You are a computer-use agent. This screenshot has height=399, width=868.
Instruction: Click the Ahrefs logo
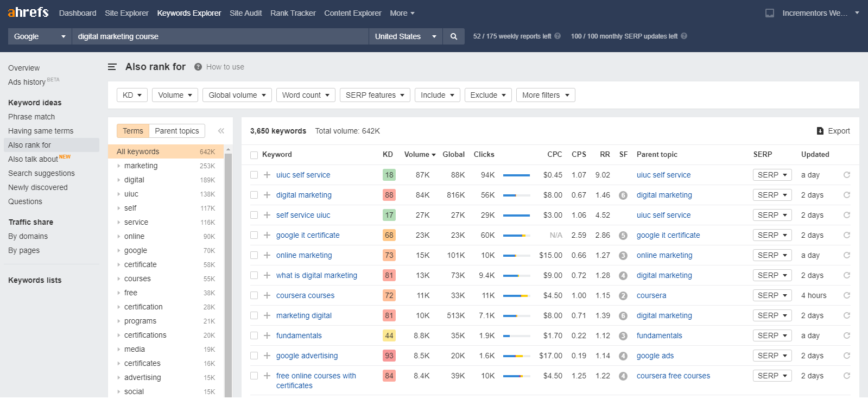point(28,12)
